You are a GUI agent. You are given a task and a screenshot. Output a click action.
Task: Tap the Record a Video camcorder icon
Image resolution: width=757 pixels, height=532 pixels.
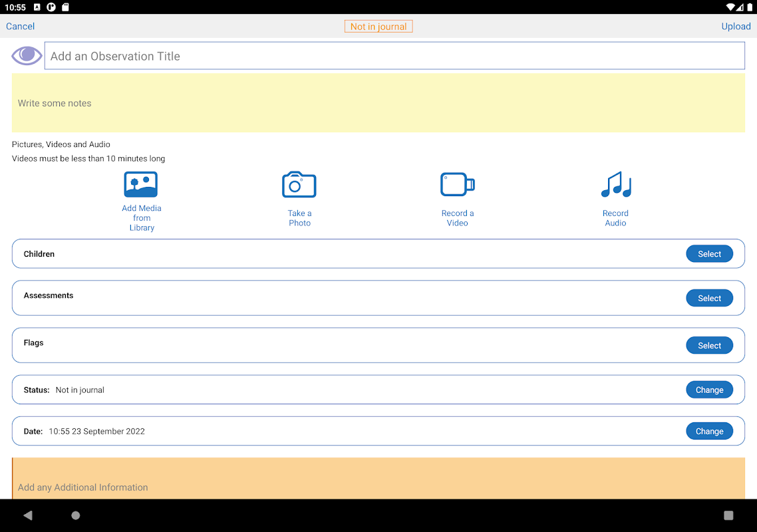pos(457,184)
